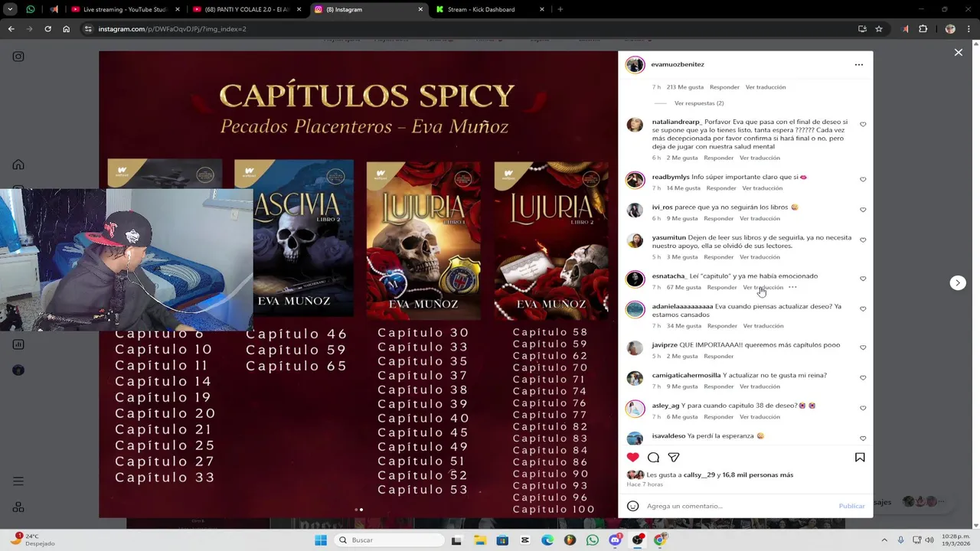Like adanielaaaaaaaaaa's comment

863,309
